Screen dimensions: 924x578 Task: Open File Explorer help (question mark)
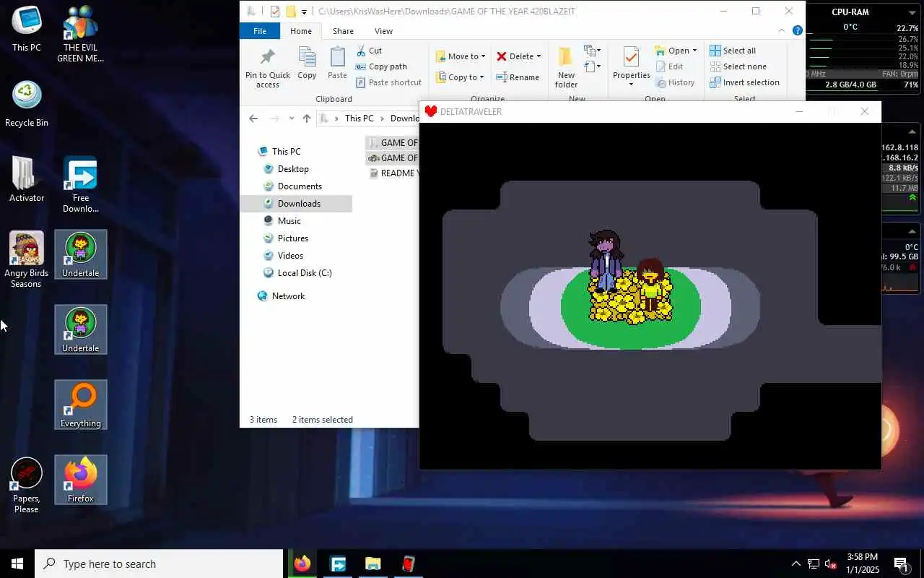(798, 30)
